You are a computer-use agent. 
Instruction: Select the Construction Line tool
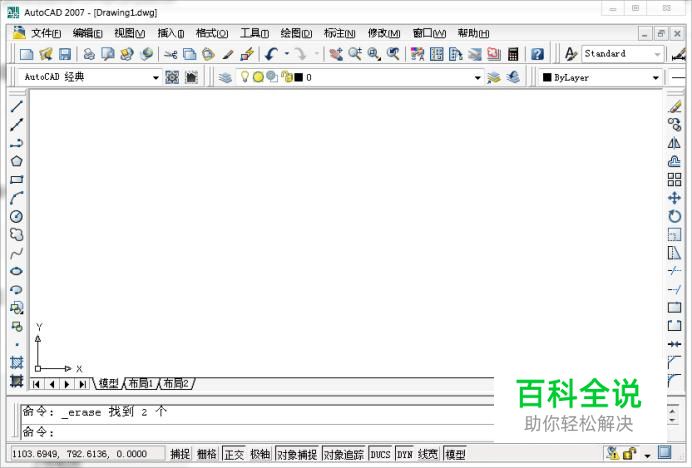[16, 125]
